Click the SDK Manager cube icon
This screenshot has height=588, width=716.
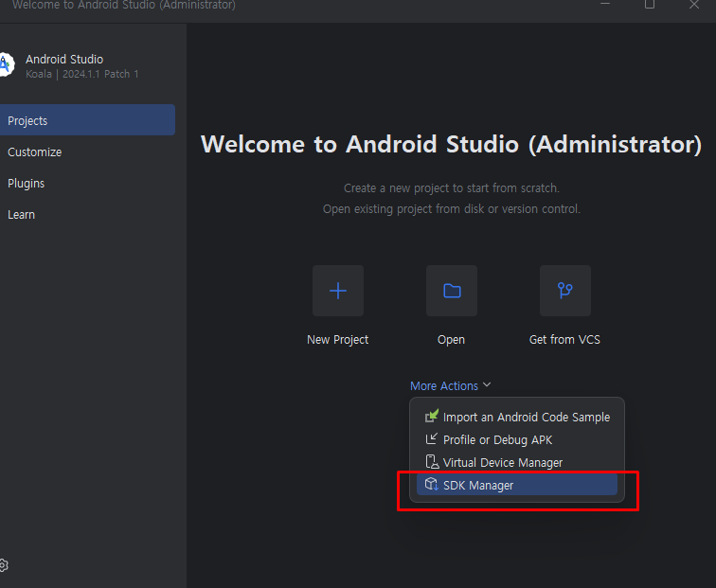[x=432, y=485]
